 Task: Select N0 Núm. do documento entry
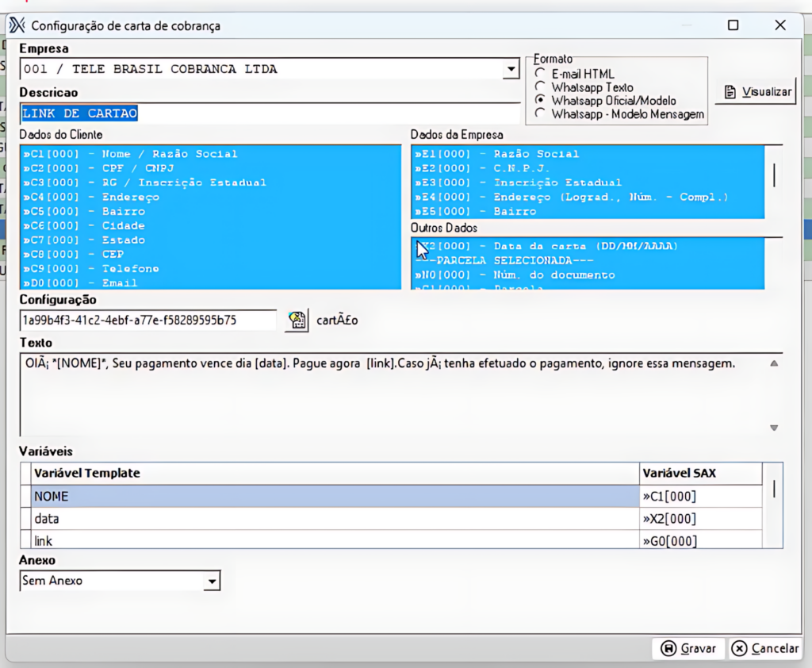click(588, 275)
